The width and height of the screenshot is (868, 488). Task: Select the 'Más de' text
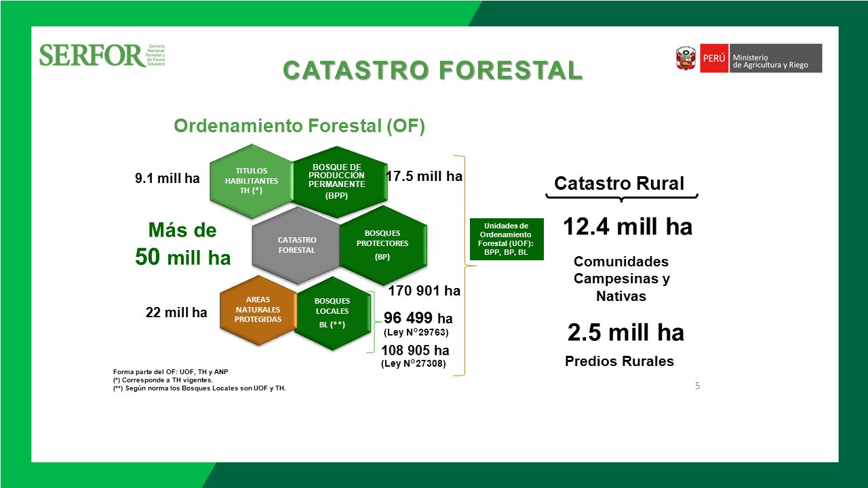coord(182,230)
